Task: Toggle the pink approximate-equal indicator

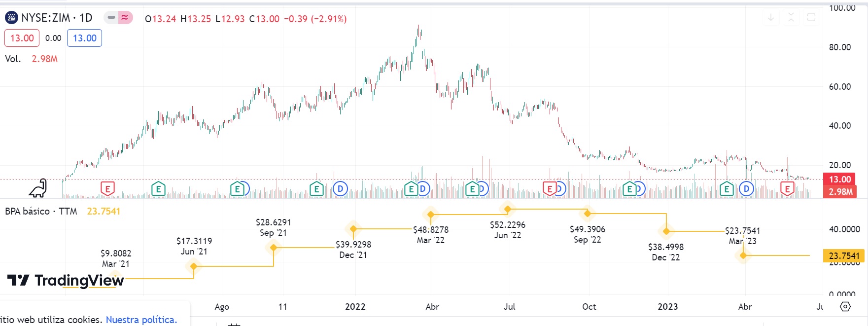Action: tap(125, 18)
